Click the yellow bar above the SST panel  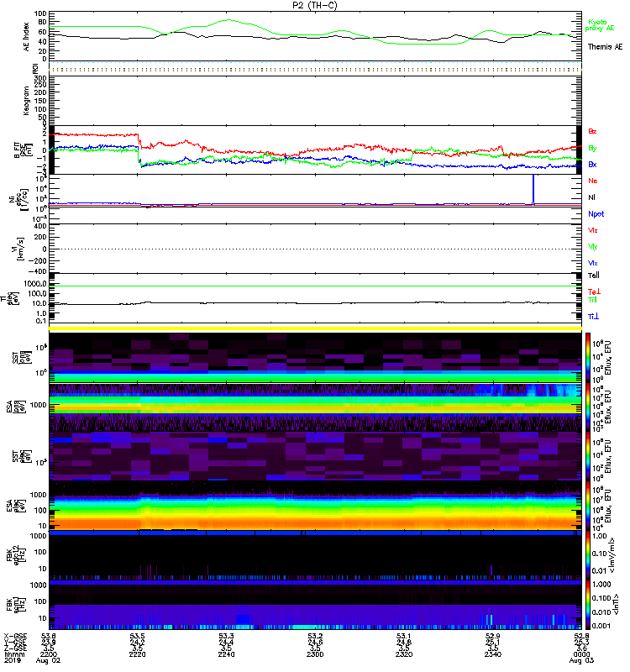click(x=315, y=328)
